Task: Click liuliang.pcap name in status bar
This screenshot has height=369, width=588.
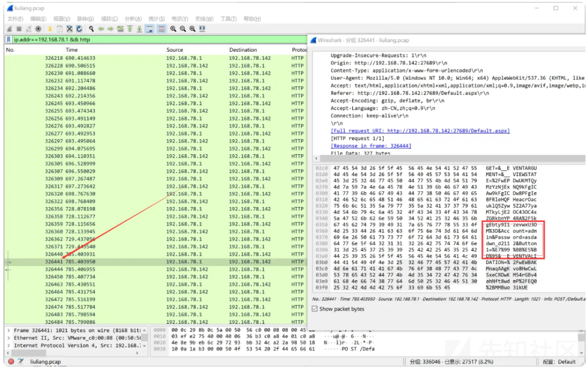Action: point(45,361)
